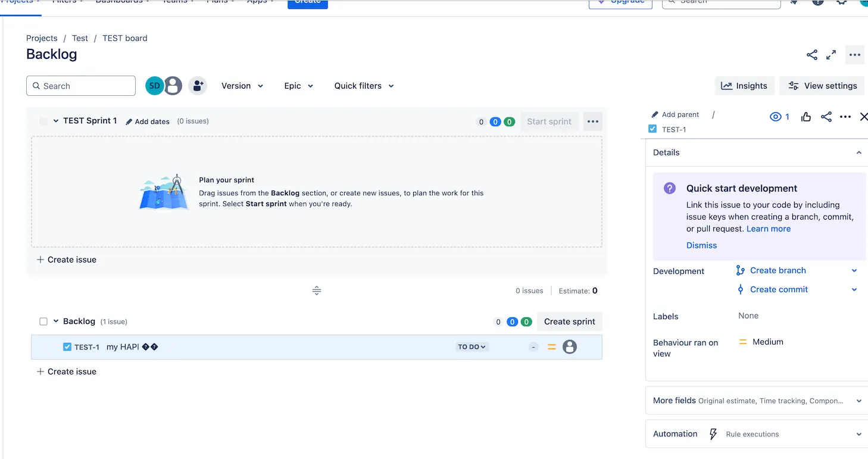Click the backlog Search field
The height and width of the screenshot is (459, 868).
pyautogui.click(x=81, y=86)
